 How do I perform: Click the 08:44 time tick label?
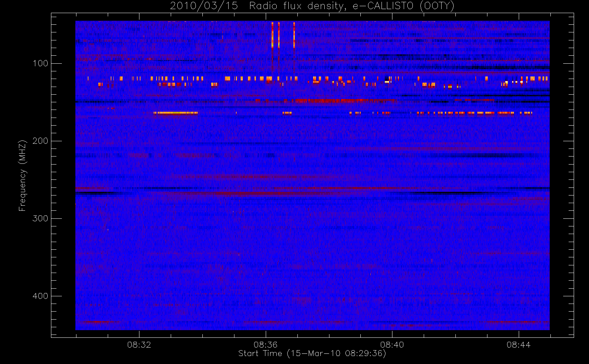(x=518, y=345)
